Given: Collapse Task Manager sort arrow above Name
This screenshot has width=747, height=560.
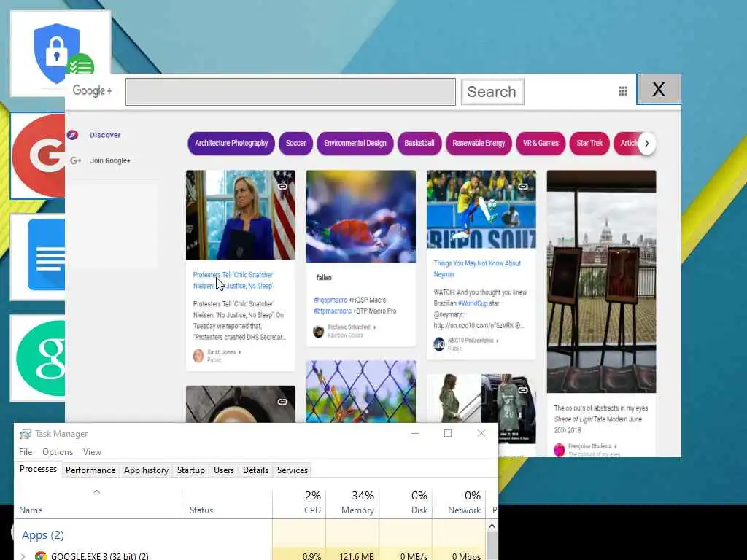Looking at the screenshot, I should coord(97,491).
